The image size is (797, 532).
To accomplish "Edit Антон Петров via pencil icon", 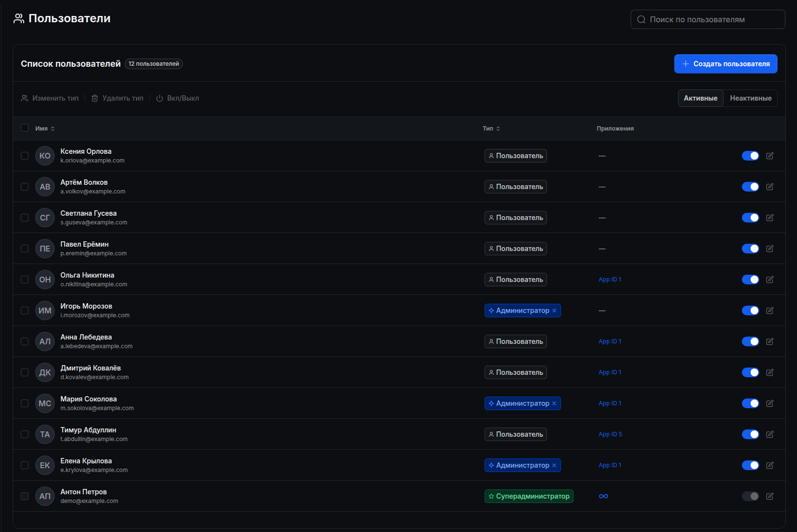I will 770,496.
